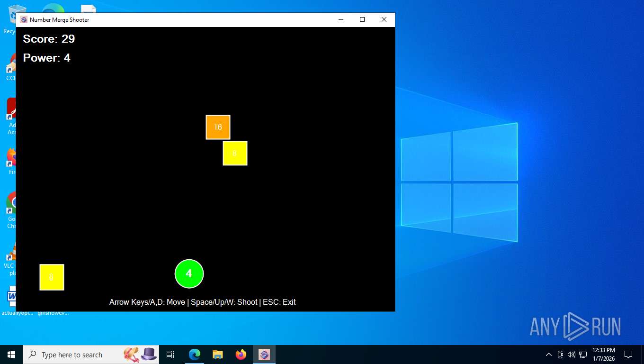Image resolution: width=644 pixels, height=364 pixels.
Task: Click the controls hint text with ESC: Exit
Action: [x=202, y=302]
